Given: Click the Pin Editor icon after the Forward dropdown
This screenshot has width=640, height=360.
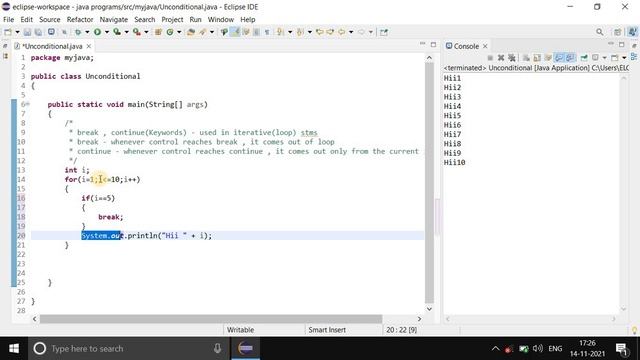Looking at the screenshot, I should coord(384,32).
